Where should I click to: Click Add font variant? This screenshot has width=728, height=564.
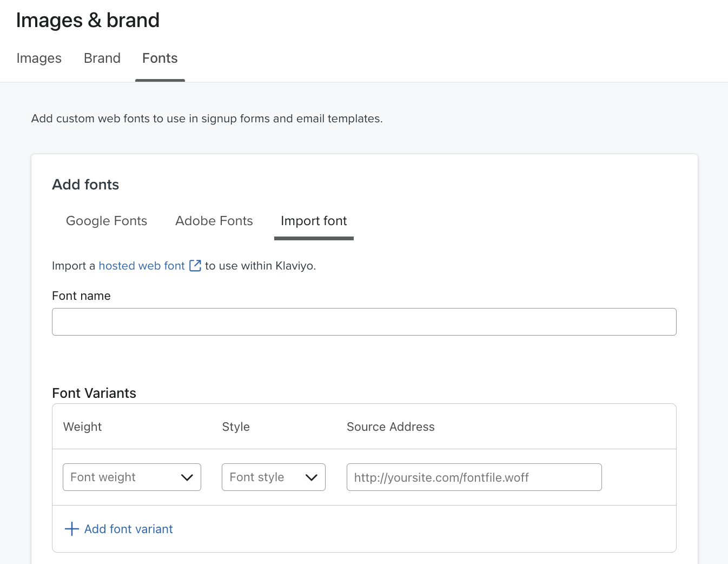(x=128, y=529)
